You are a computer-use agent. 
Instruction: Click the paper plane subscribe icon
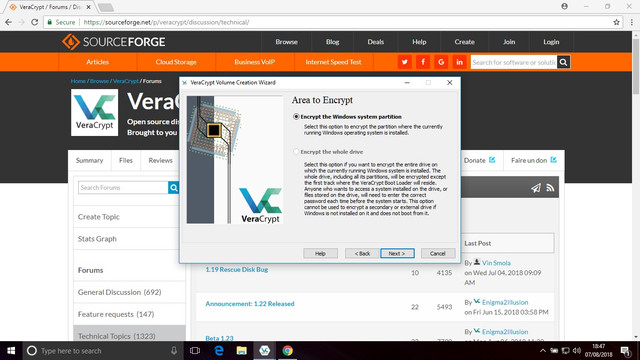coord(536,188)
